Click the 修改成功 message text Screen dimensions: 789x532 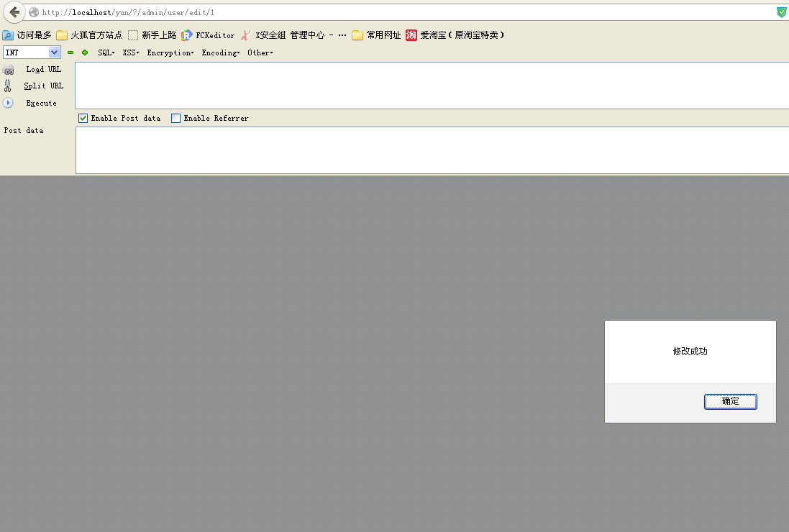point(690,352)
